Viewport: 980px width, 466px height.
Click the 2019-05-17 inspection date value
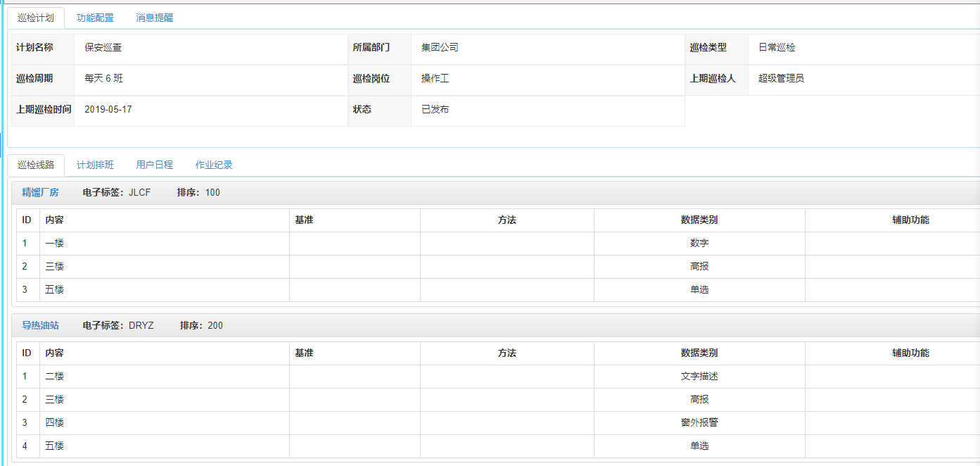(108, 109)
